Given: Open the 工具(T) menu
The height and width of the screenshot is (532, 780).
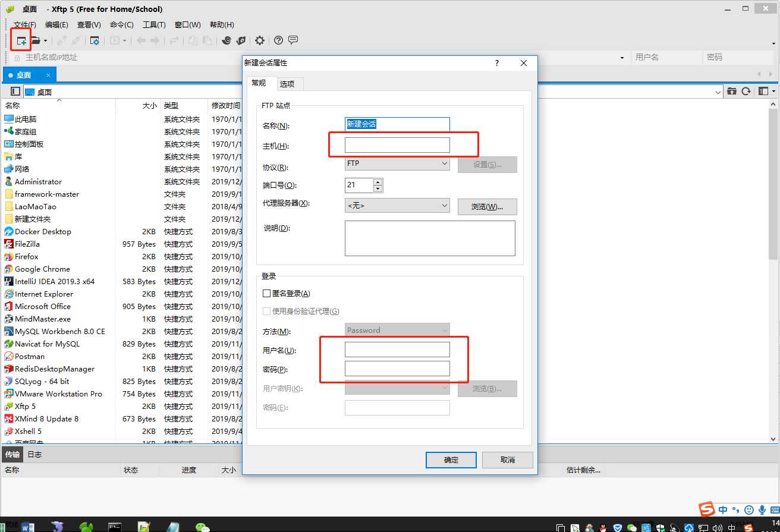Looking at the screenshot, I should 154,25.
